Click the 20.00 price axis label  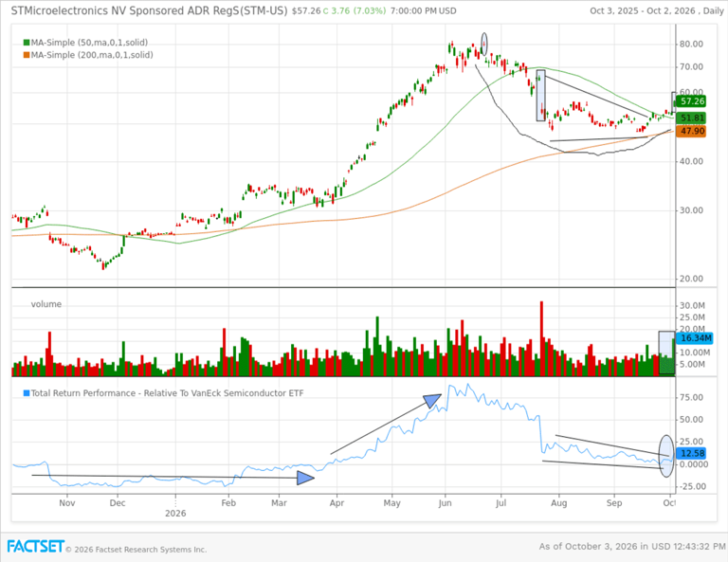coord(691,279)
